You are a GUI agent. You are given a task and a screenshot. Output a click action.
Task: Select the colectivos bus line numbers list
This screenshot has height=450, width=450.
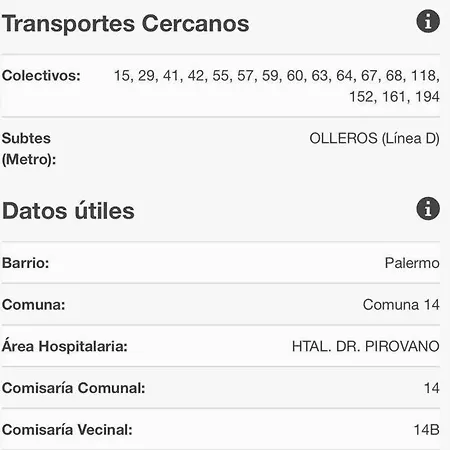[277, 86]
